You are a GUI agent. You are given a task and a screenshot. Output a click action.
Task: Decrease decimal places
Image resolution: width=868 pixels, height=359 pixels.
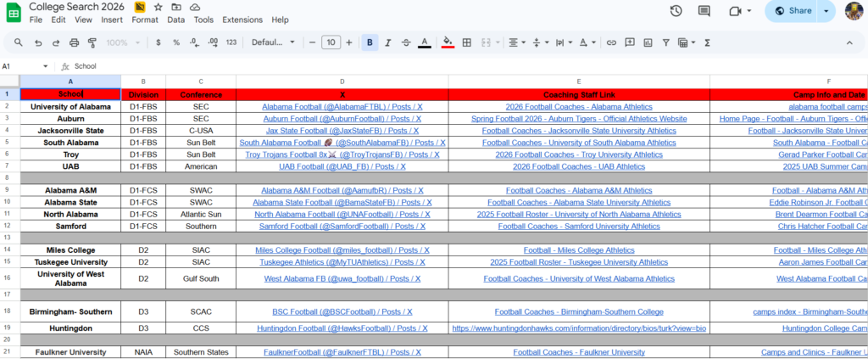(x=194, y=42)
